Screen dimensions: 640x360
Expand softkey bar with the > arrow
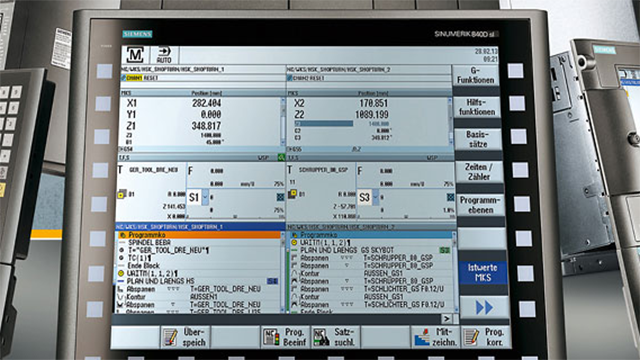click(447, 319)
